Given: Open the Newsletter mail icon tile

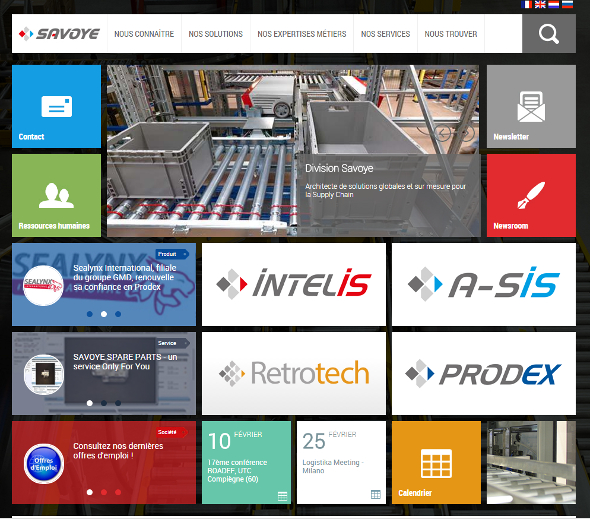Looking at the screenshot, I should (531, 107).
